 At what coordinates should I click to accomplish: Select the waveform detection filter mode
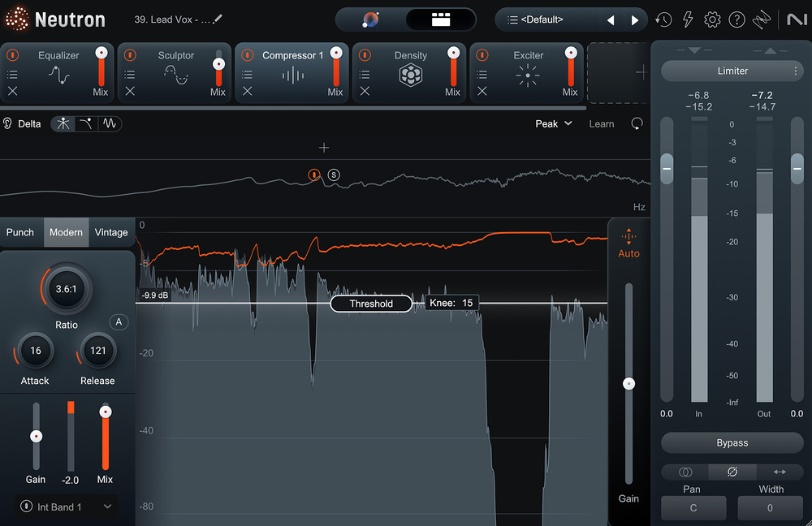click(x=110, y=123)
